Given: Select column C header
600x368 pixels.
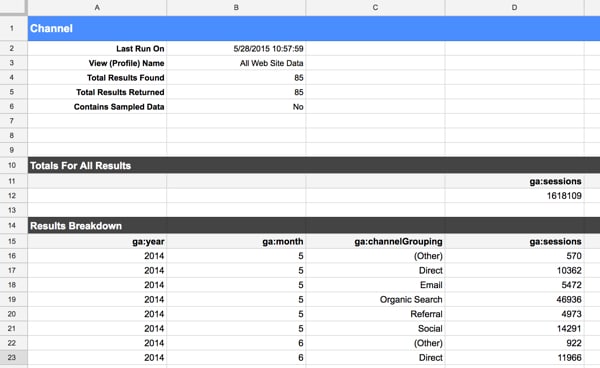Looking at the screenshot, I should [375, 8].
